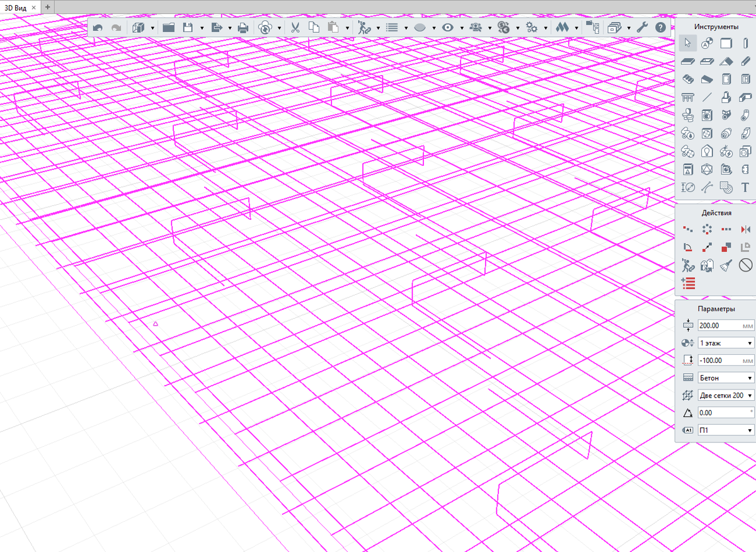Edit the offset field -100.00
The width and height of the screenshot is (756, 552).
(726, 360)
